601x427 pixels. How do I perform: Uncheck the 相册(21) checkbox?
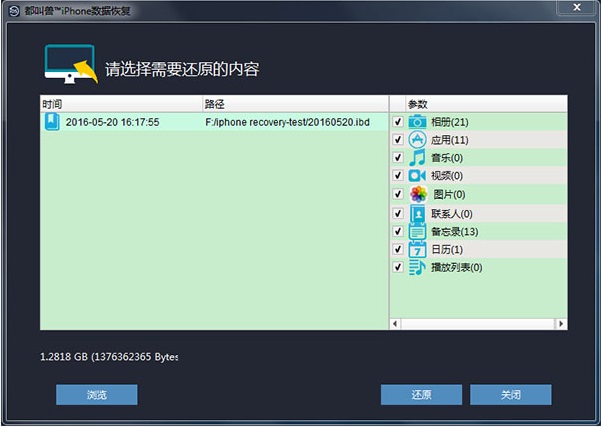click(x=398, y=122)
